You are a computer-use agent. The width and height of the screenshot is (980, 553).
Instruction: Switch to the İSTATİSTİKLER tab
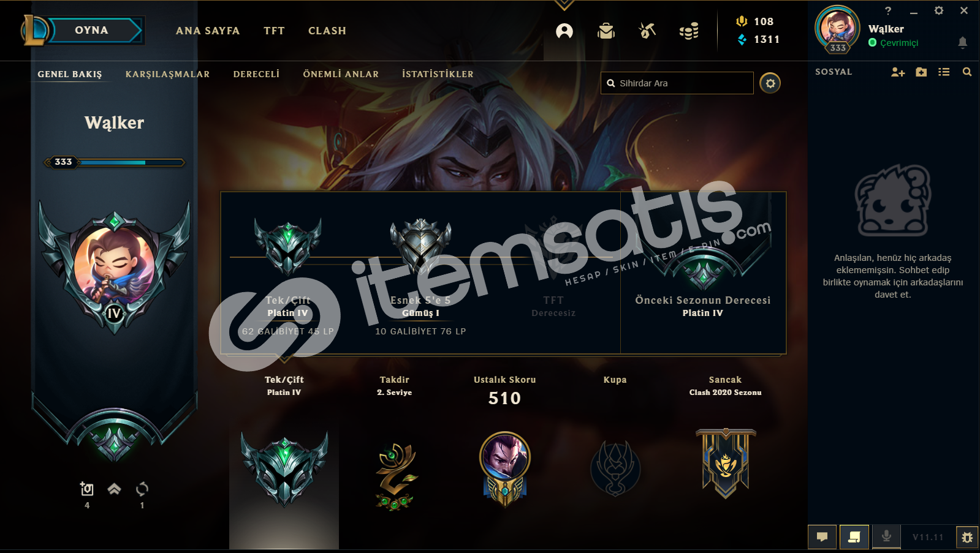[x=438, y=74]
